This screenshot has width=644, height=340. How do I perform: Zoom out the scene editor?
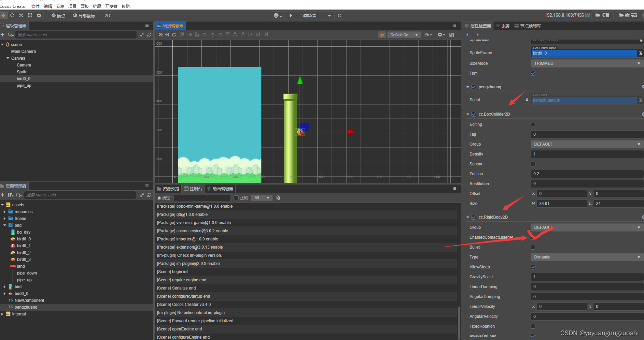tap(167, 34)
